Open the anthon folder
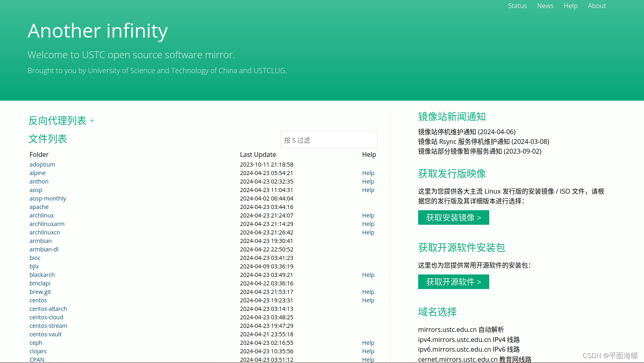The width and height of the screenshot is (644, 363). coord(39,181)
